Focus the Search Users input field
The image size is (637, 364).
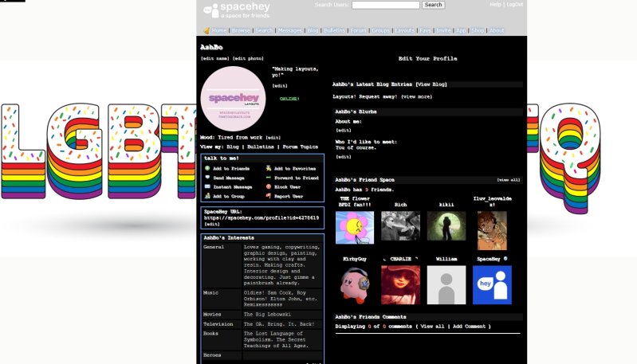tap(386, 5)
